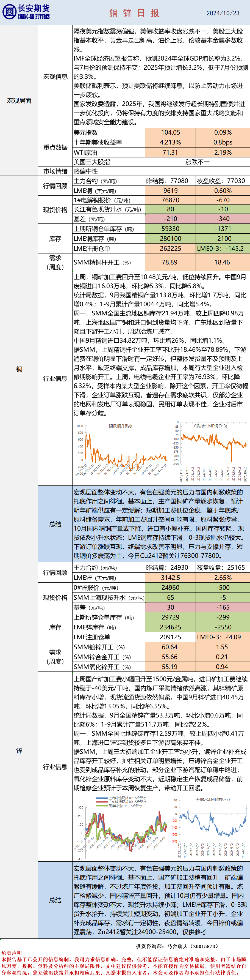250x980 pixels.
Task: Select the zinc quote change -500
Action: (223, 587)
